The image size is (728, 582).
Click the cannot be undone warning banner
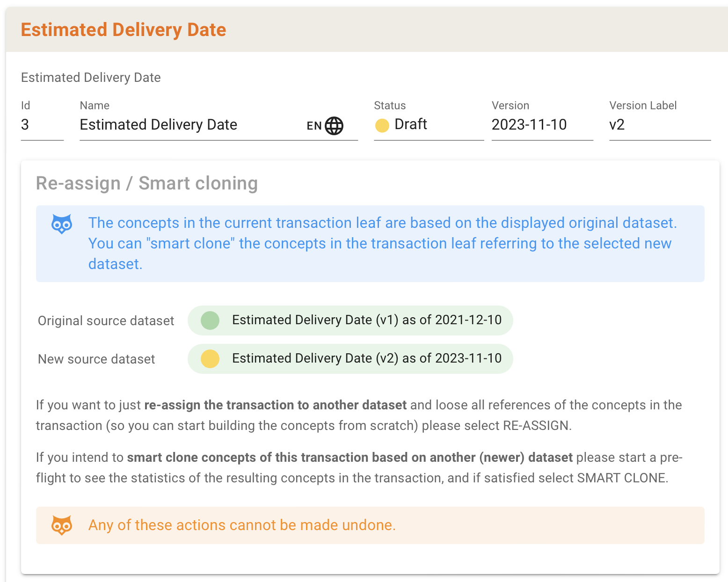pos(370,525)
